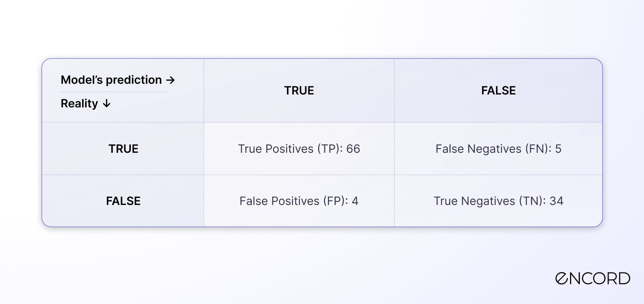Viewport: 644px width, 304px height.
Task: Click the true negatives count 34
Action: [x=556, y=201]
